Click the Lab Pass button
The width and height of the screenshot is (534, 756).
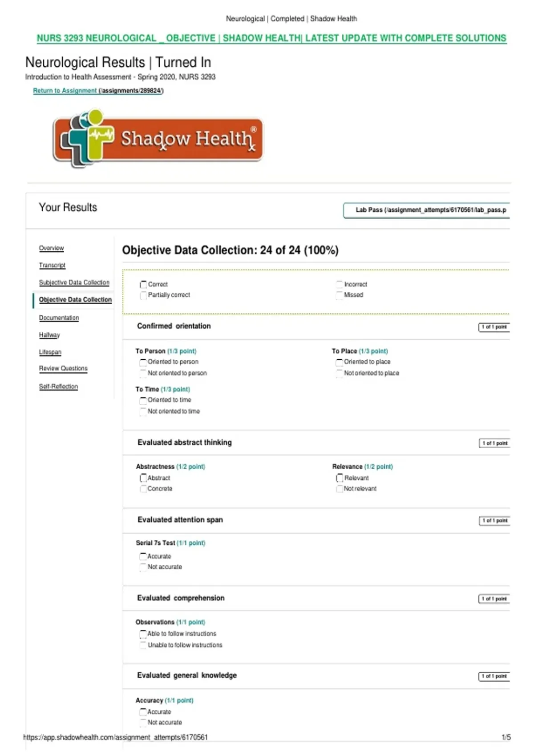[426, 210]
